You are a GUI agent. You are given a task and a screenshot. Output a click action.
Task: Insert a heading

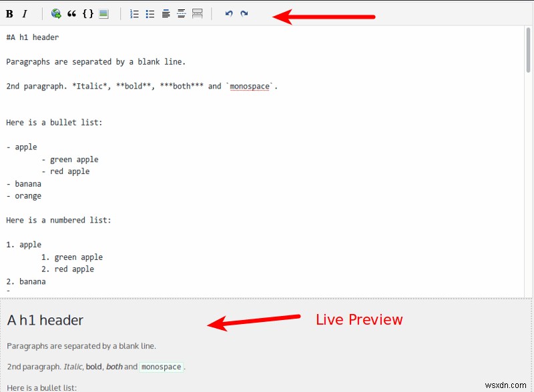pyautogui.click(x=166, y=13)
